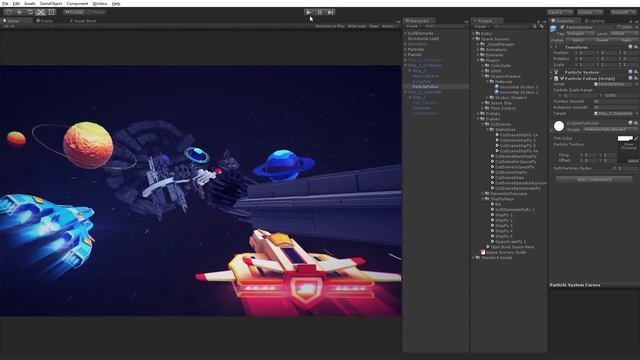This screenshot has width=640, height=360.
Task: Select the Move tool in the toolbar
Action: point(19,12)
